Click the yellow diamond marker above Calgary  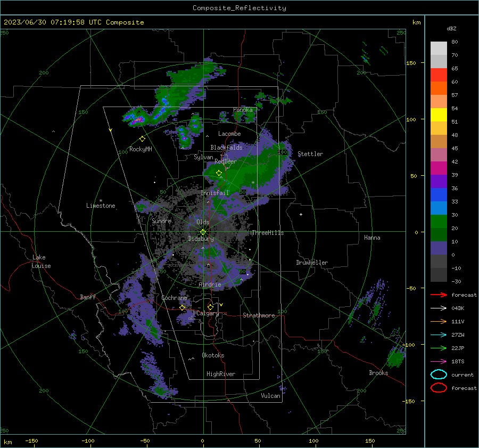point(210,307)
